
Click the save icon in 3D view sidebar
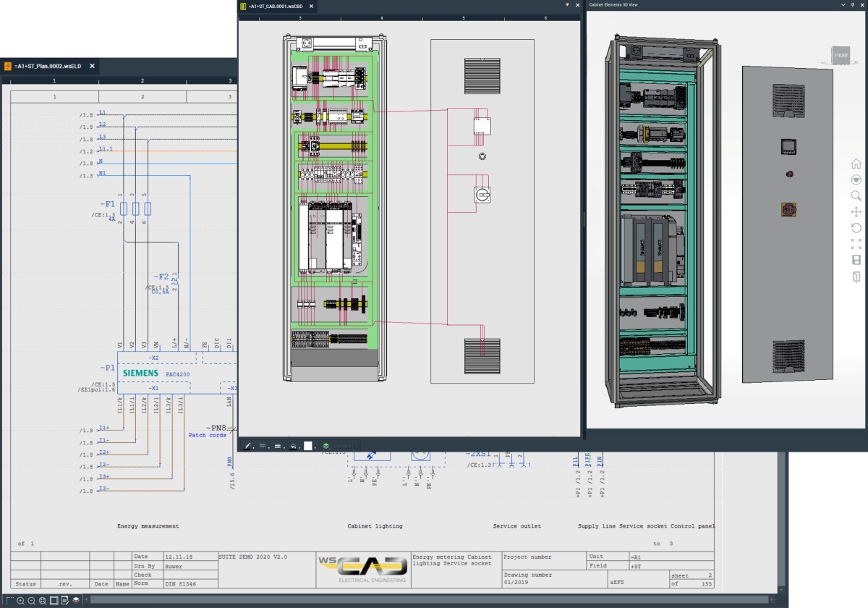click(x=856, y=260)
